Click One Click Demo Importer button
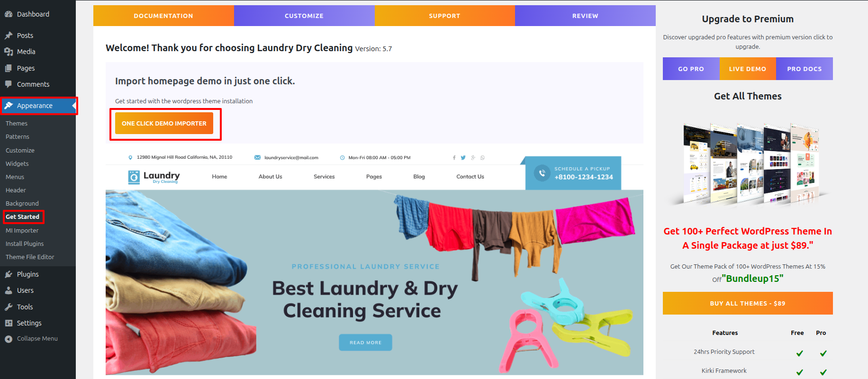The height and width of the screenshot is (379, 868). pyautogui.click(x=164, y=124)
